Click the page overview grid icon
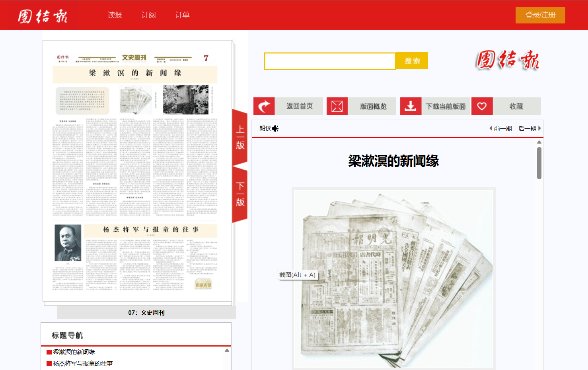The width and height of the screenshot is (588, 370). coord(337,106)
